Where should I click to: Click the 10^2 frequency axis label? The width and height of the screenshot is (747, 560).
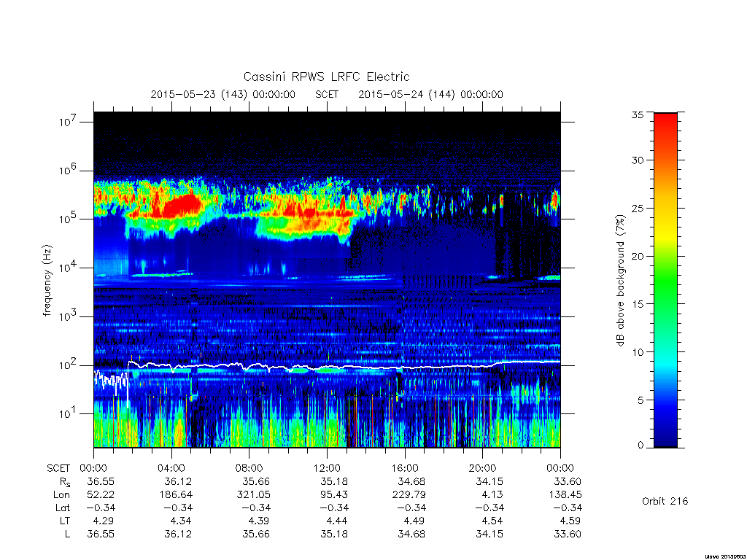(68, 365)
